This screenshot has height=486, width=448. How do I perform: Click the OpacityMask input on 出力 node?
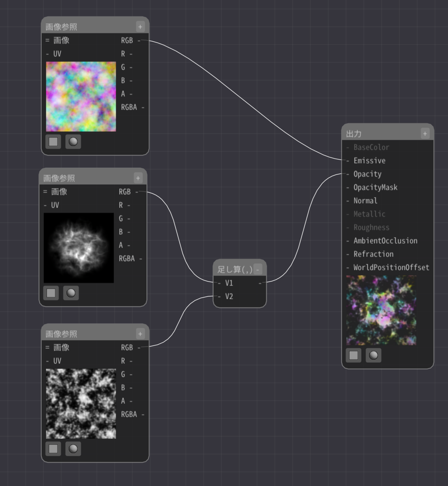372,187
